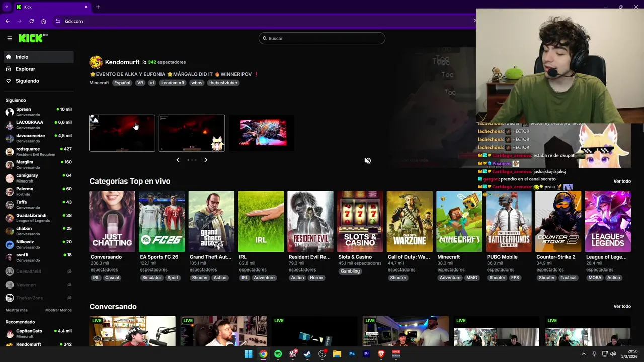
Task: Open Kendomurft's channel avatar in featured stream
Action: click(x=96, y=62)
